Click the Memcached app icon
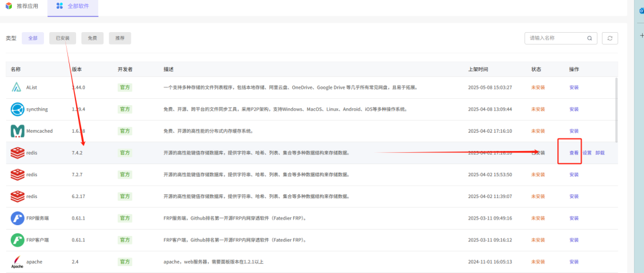644x273 pixels. coord(17,131)
